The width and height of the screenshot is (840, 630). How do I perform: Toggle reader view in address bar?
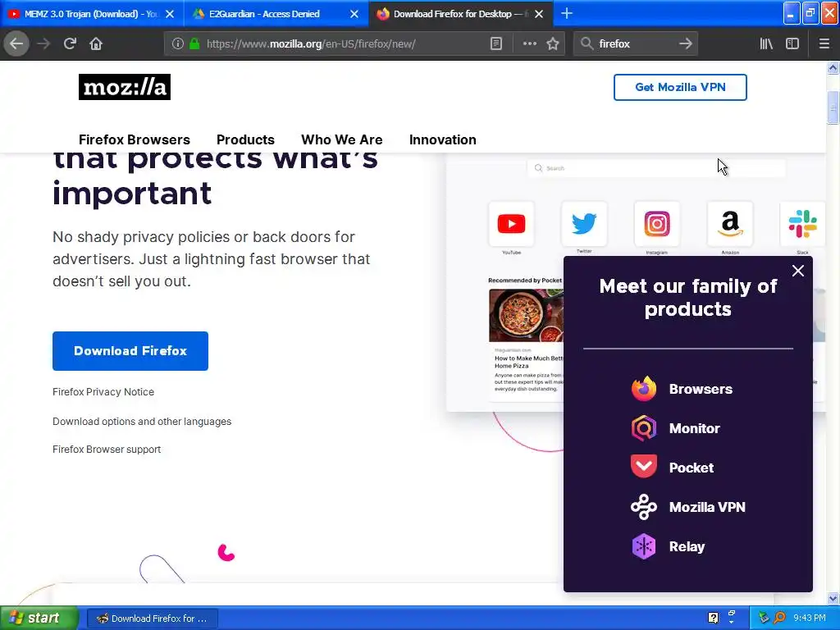tap(496, 44)
